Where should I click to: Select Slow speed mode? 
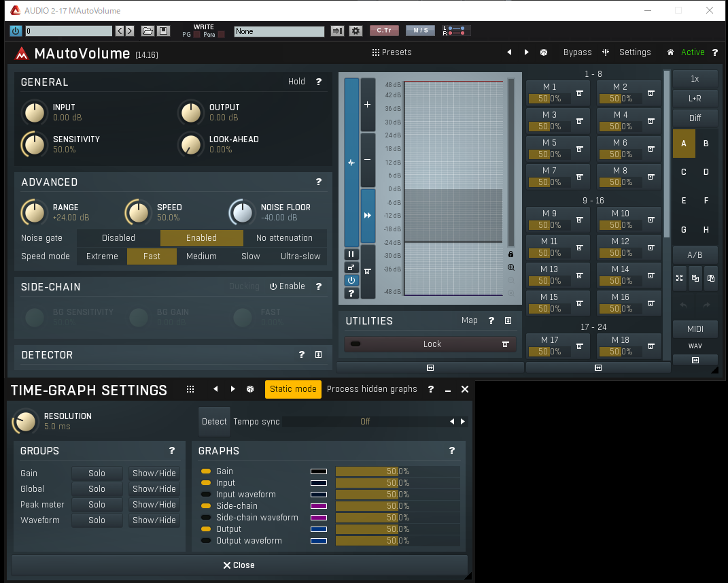click(250, 256)
